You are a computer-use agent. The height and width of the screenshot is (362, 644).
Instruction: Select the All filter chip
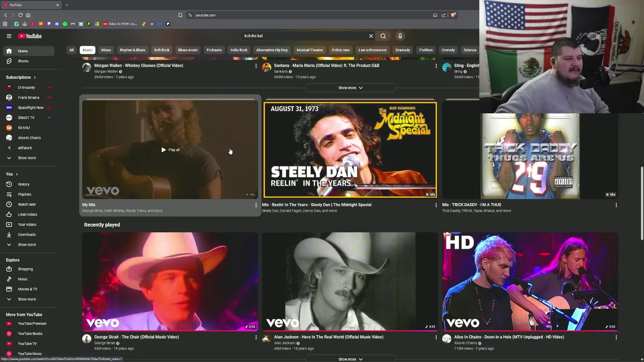click(x=71, y=50)
